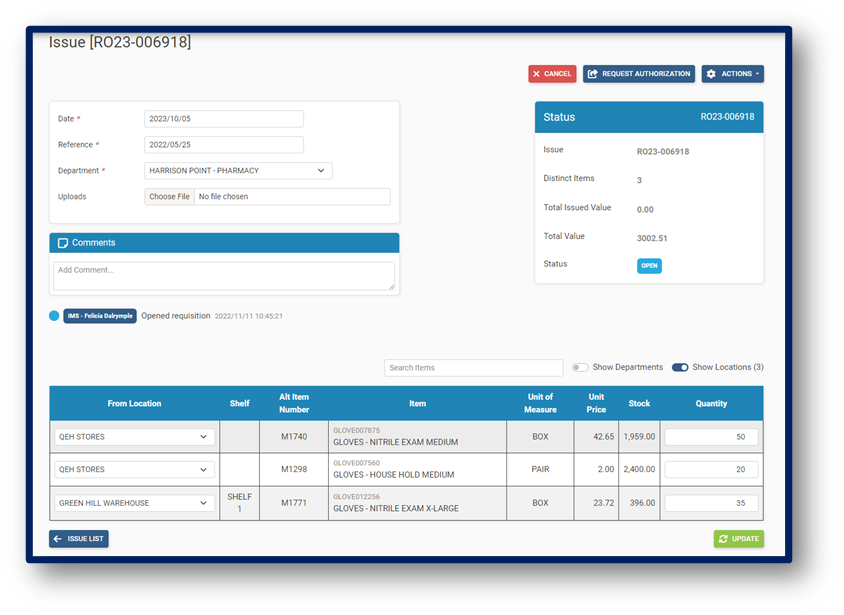Edit quantity for Gloves Nitrile Exam Medium
The width and height of the screenshot is (844, 615).
[711, 437]
